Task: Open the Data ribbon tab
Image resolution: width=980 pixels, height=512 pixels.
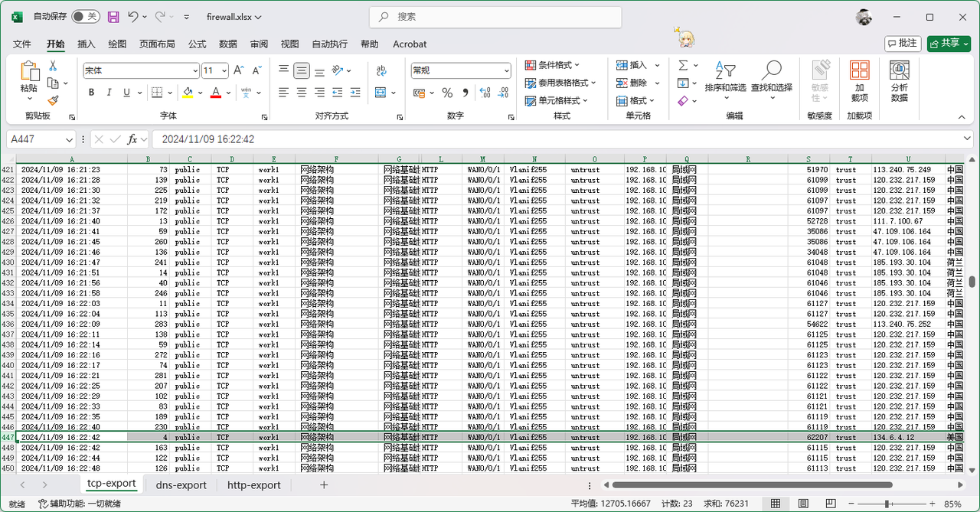Action: pos(228,44)
